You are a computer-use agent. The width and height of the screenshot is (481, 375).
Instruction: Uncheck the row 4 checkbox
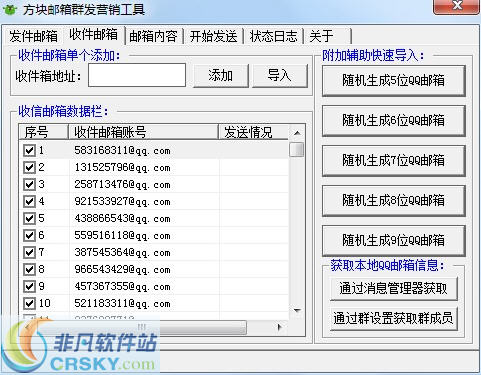click(29, 201)
